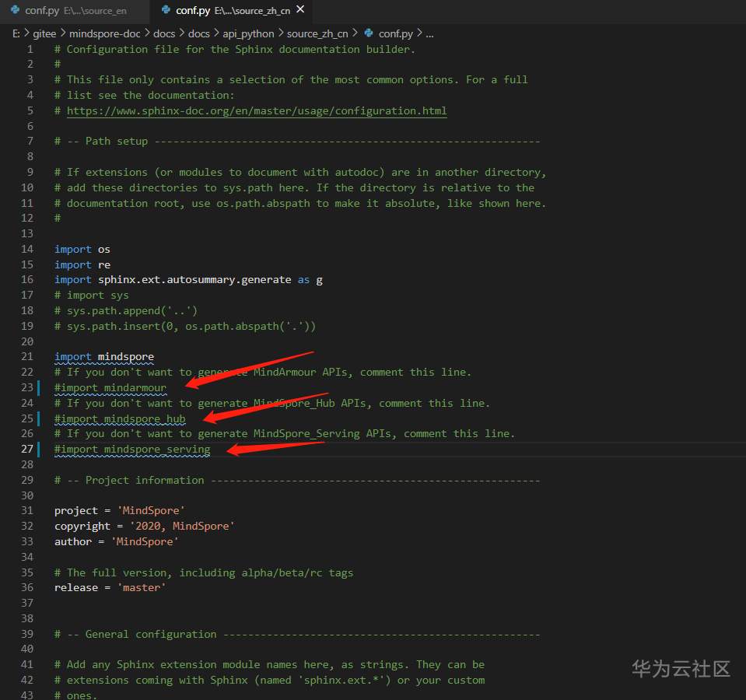Click '# import sys' commented line
The image size is (746, 700).
[91, 296]
